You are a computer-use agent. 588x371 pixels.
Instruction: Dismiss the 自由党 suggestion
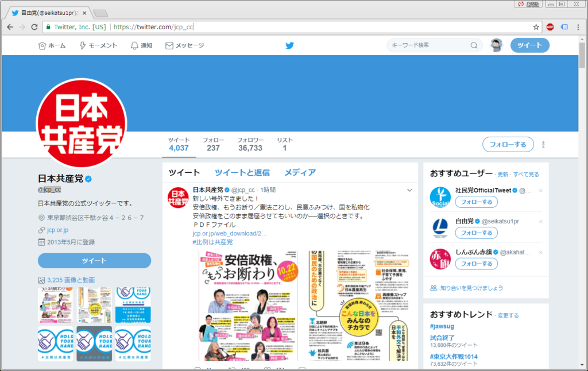click(x=540, y=222)
